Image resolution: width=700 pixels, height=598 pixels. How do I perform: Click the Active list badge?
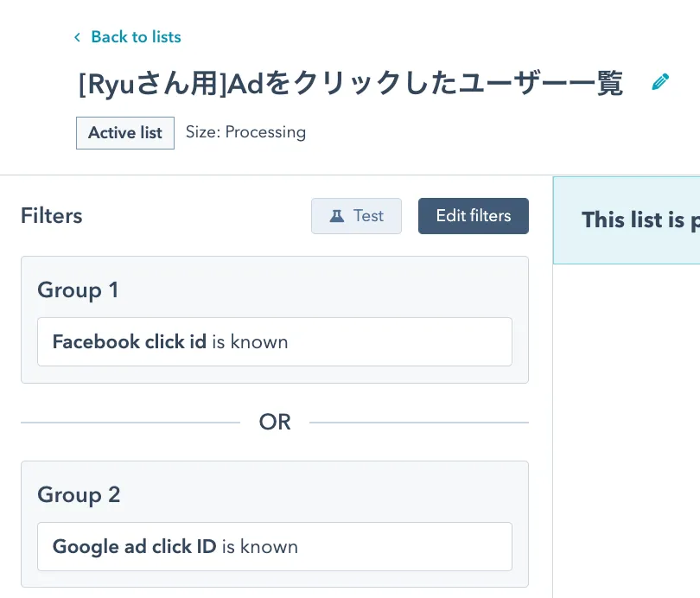pos(125,133)
